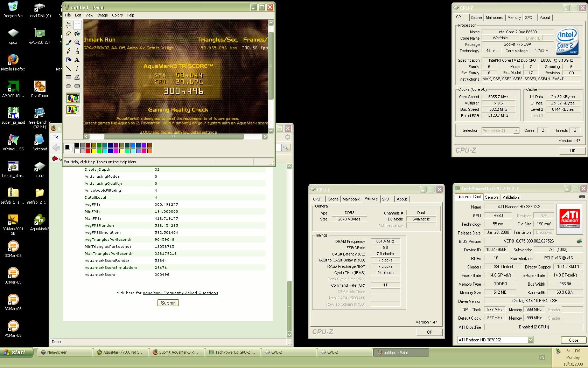Choose the Ellipse tool in Paint
This screenshot has width=588, height=368.
69,86
